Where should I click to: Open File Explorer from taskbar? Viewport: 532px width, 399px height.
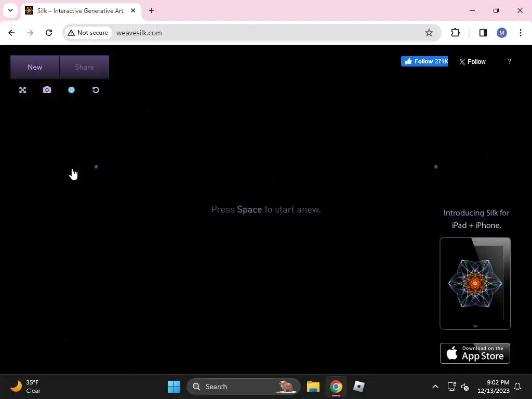point(313,387)
